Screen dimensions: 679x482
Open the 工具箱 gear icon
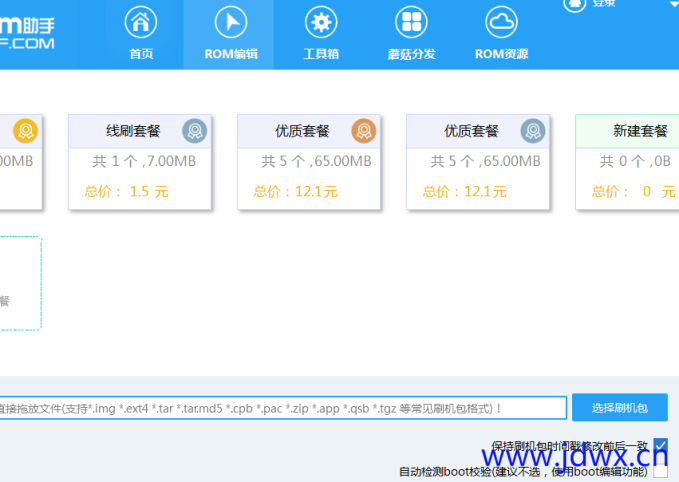tap(321, 22)
